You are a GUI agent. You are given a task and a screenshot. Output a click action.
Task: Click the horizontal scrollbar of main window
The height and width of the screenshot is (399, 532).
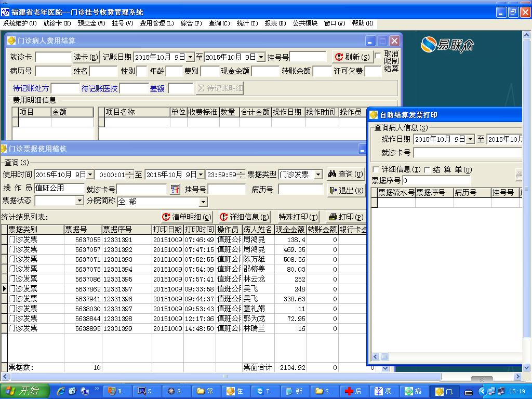225,376
